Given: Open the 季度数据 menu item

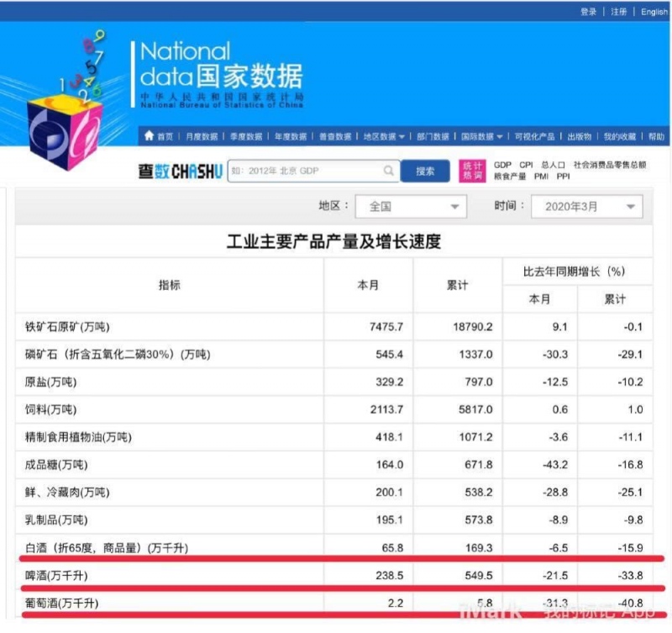Looking at the screenshot, I should click(246, 136).
